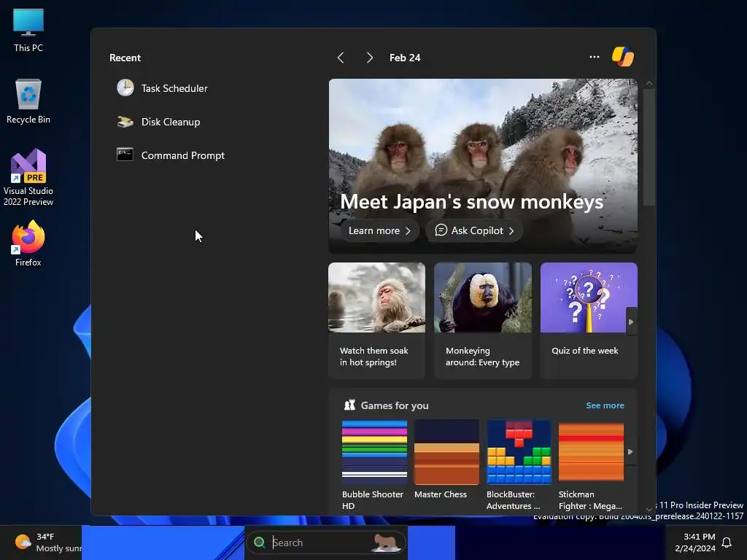Click the monkey search highlight icon in the search box

385,542
